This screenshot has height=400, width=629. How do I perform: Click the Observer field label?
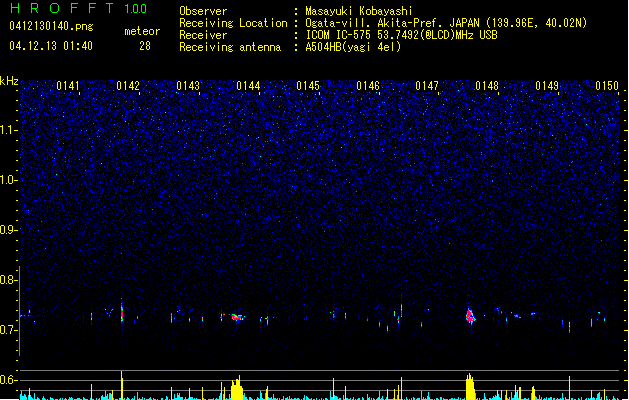(203, 11)
